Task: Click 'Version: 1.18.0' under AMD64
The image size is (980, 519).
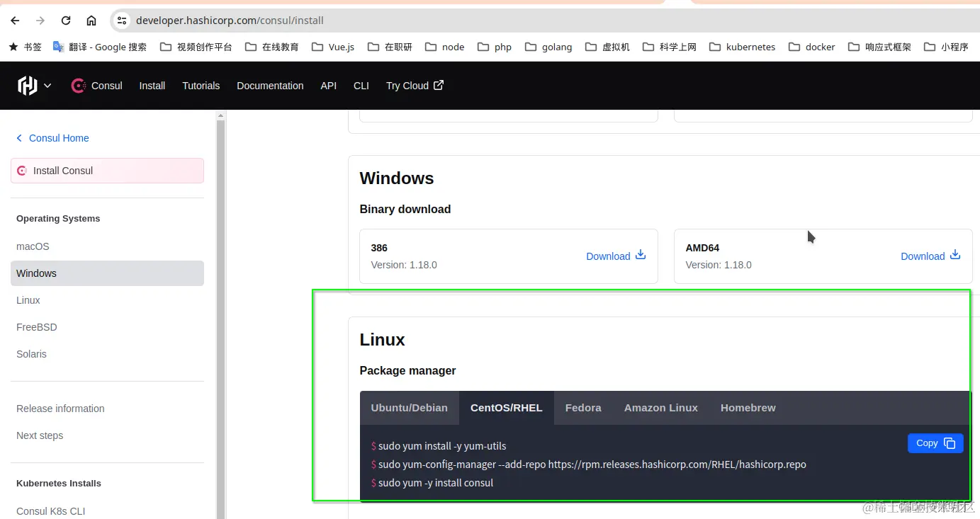Action: coord(719,265)
